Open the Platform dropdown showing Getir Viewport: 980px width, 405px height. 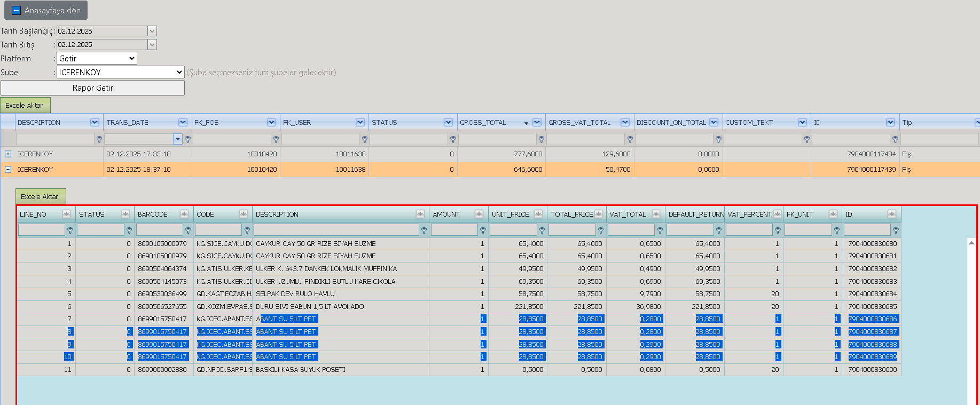click(x=97, y=58)
